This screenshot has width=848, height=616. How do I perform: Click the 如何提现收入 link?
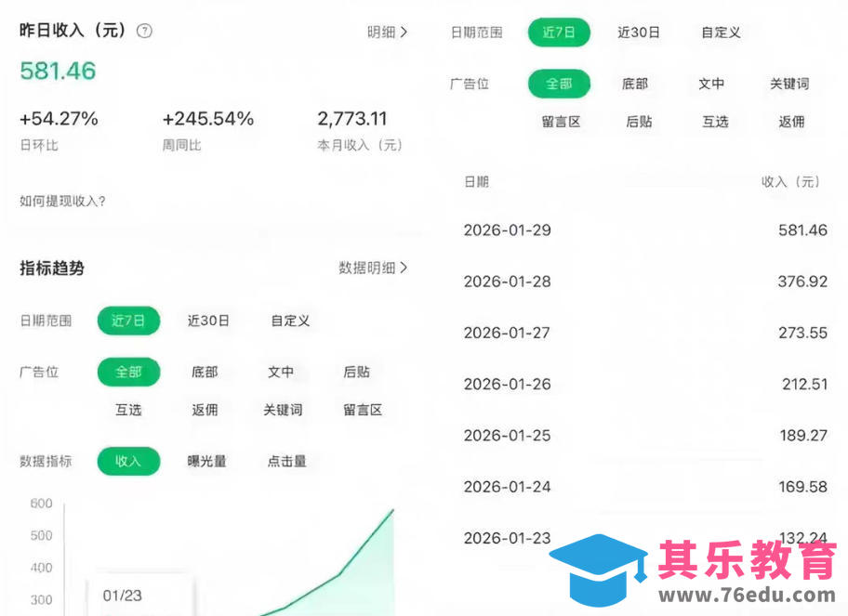coord(61,200)
